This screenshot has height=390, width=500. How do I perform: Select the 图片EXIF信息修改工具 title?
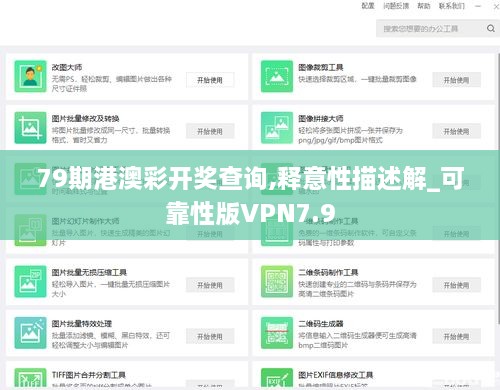(335, 375)
